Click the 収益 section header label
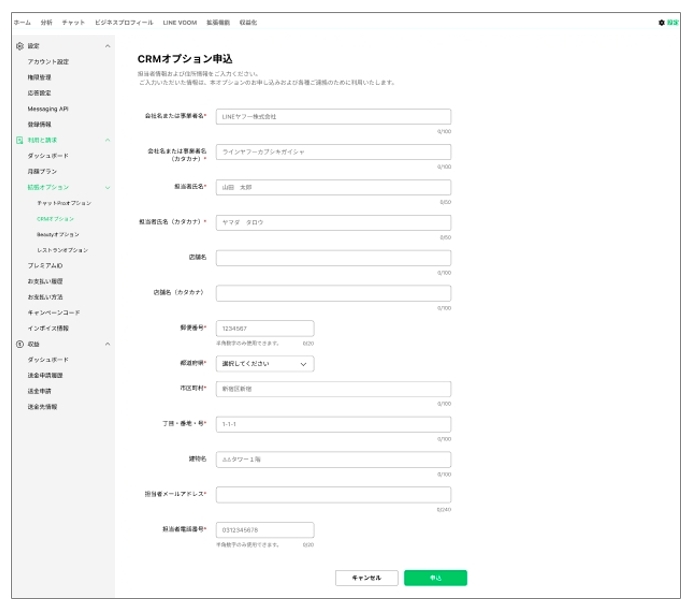 33,344
